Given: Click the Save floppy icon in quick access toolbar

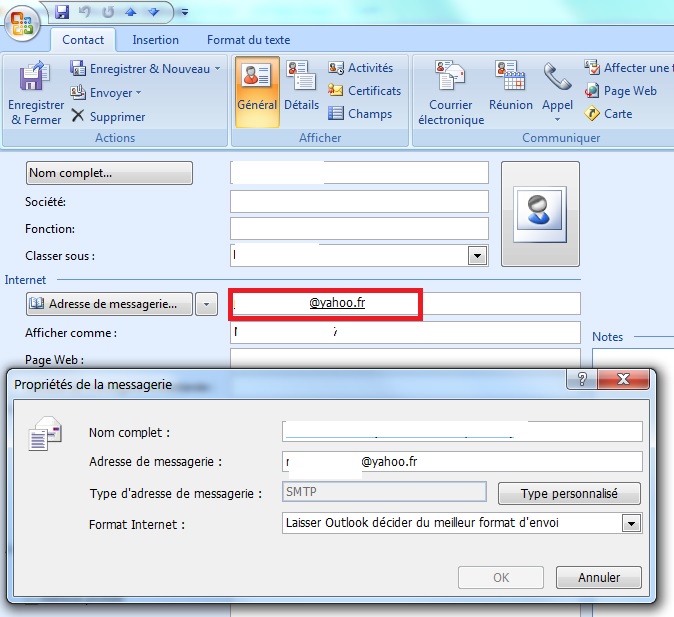Looking at the screenshot, I should [62, 12].
